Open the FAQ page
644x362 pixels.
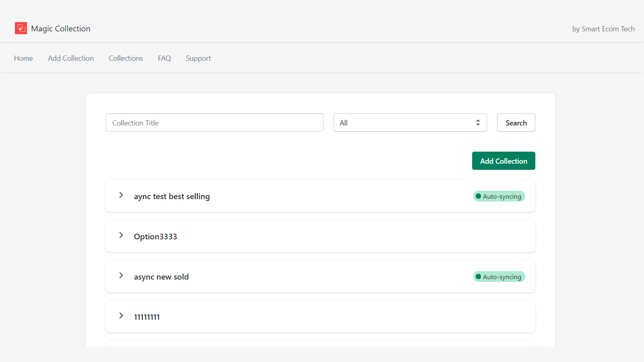(164, 58)
